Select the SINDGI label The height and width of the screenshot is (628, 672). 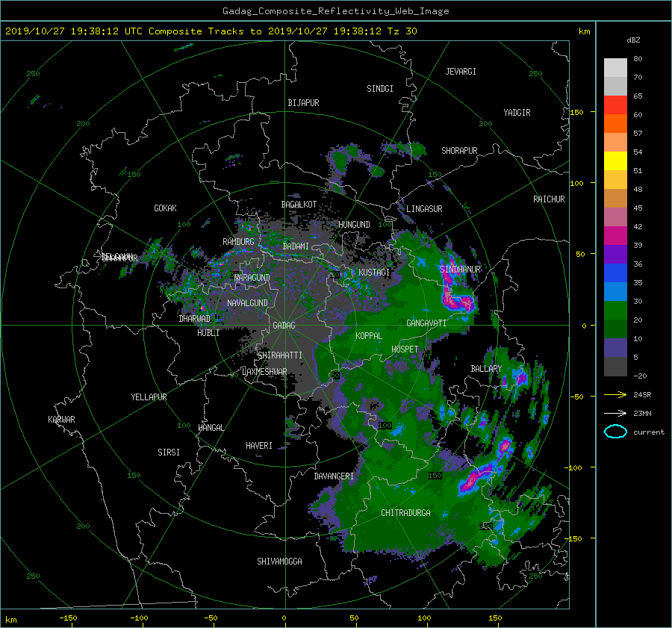(380, 89)
